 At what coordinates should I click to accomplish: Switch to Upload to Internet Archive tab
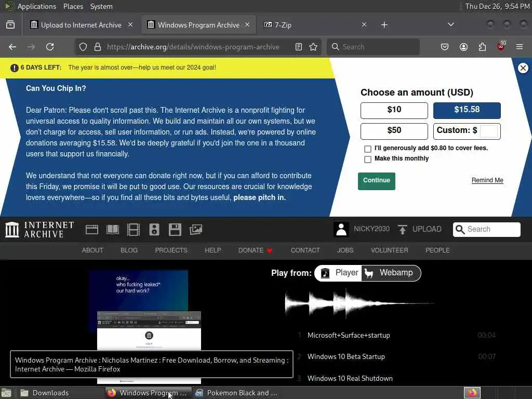click(81, 25)
